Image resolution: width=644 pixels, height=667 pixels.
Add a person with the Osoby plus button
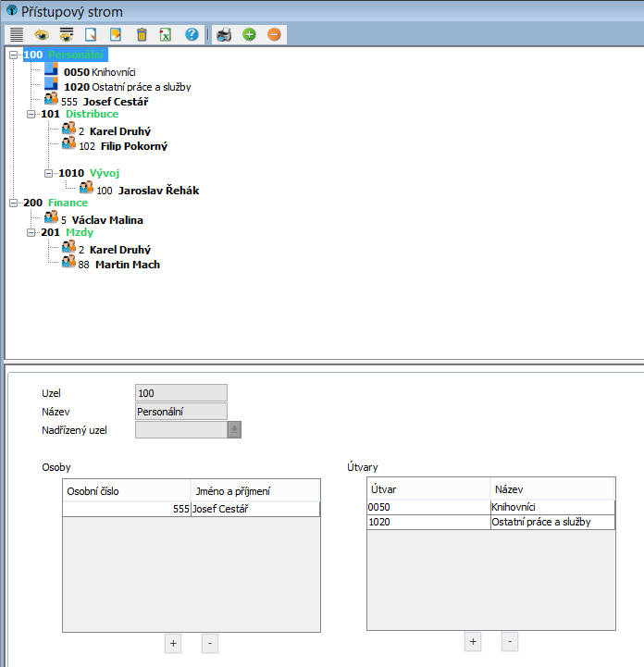(173, 642)
